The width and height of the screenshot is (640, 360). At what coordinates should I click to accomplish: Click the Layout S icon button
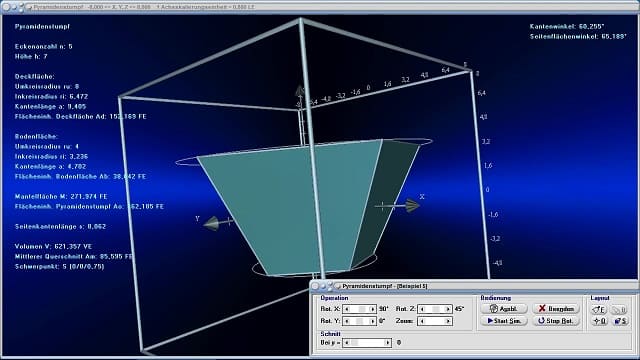(x=620, y=321)
